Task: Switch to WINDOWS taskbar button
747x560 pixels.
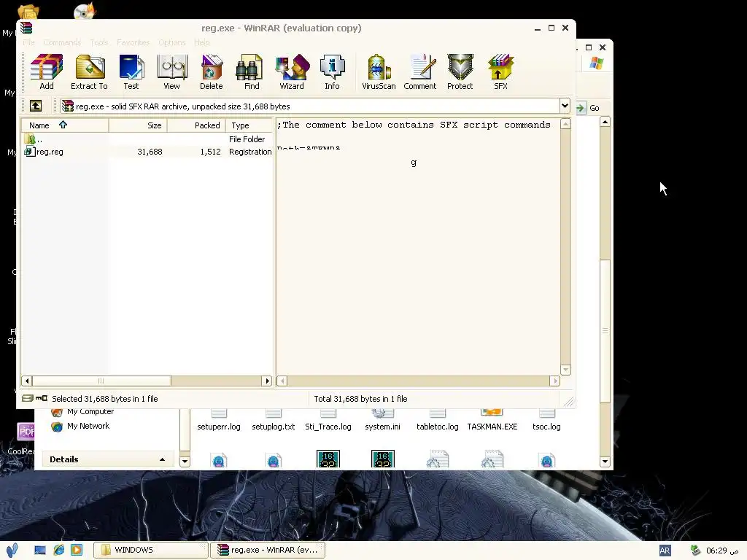Action: 151,550
